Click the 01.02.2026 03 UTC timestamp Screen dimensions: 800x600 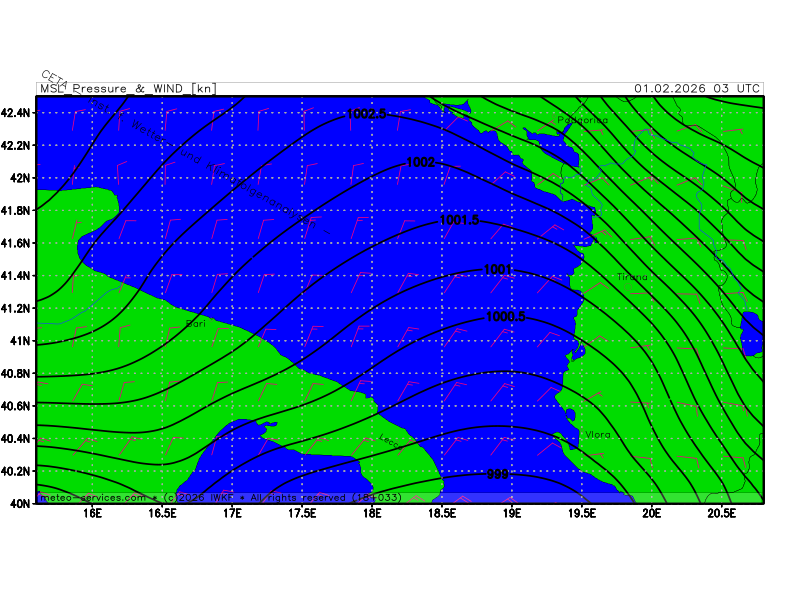pos(696,88)
